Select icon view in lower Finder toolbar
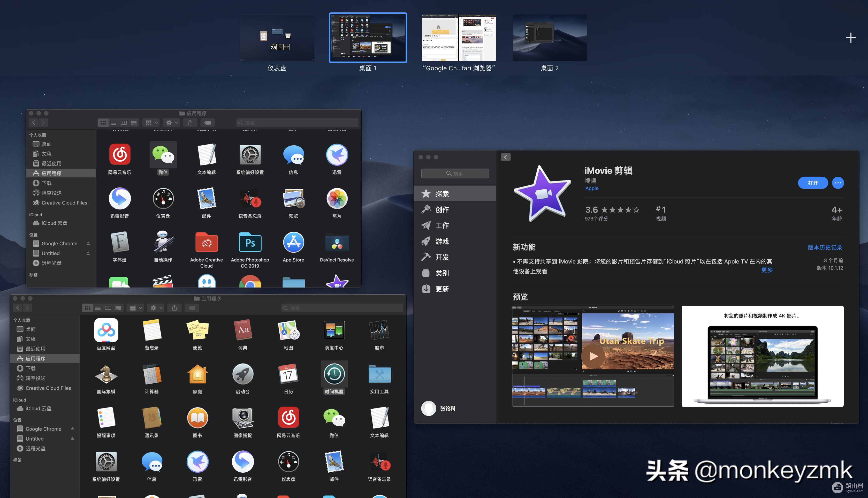The width and height of the screenshot is (868, 498). pyautogui.click(x=88, y=308)
